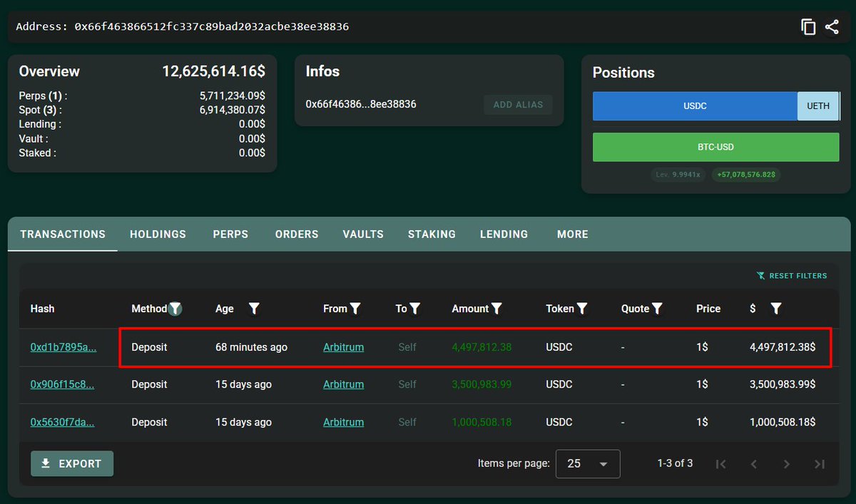Switch to the Holdings tab
Image resolution: width=856 pixels, height=504 pixels.
[x=158, y=234]
